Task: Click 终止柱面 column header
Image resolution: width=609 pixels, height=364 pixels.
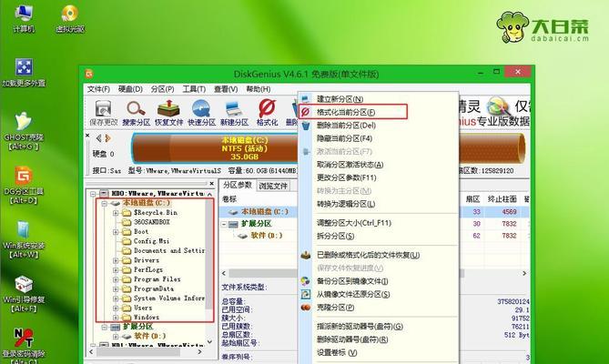Action: click(502, 199)
